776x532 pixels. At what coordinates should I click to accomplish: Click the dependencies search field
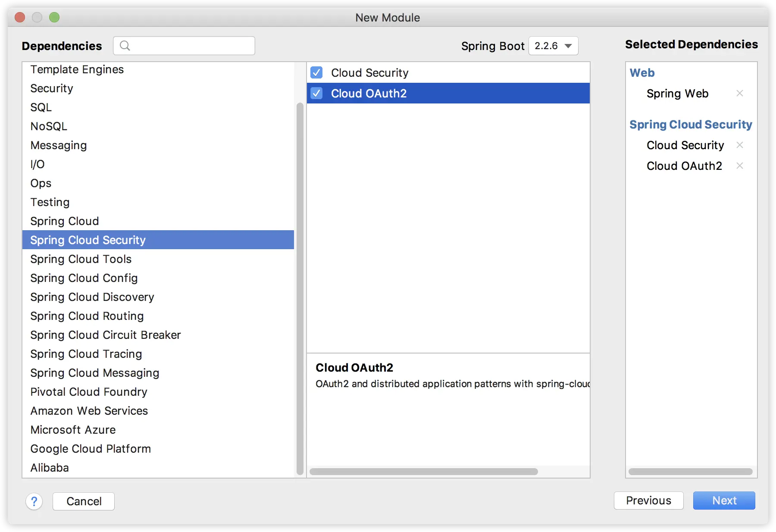184,46
